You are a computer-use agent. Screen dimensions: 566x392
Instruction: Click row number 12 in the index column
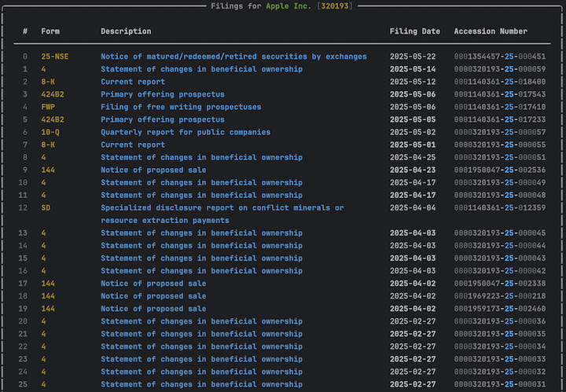coord(23,208)
